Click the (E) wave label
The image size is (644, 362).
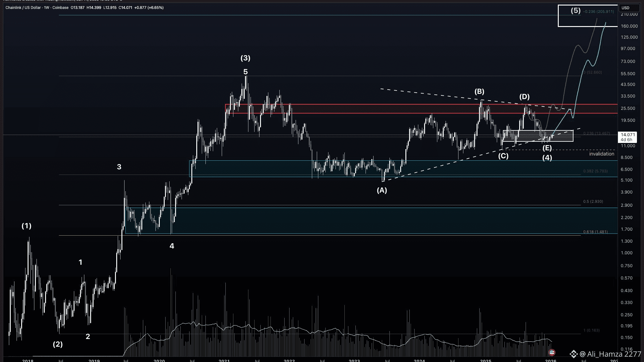(547, 148)
